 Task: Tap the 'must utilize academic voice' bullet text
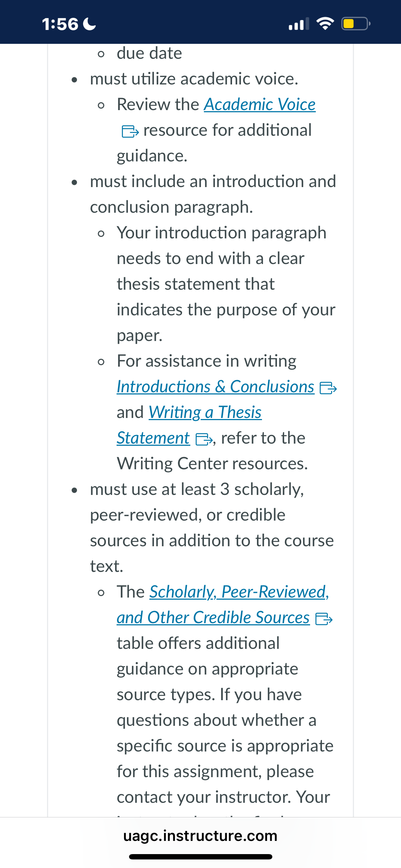click(x=194, y=79)
